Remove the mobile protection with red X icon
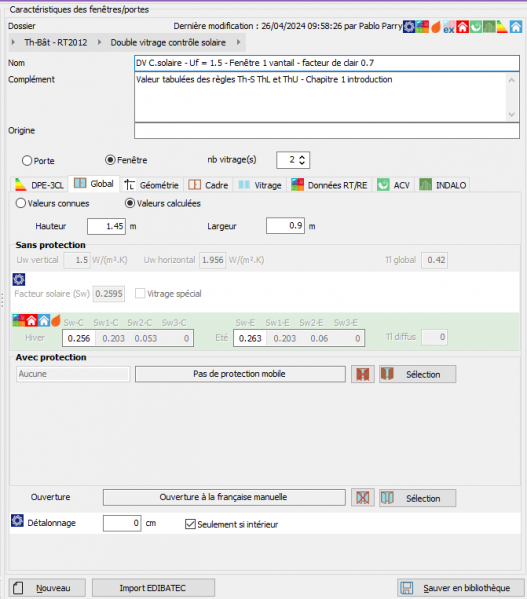This screenshot has width=527, height=599. (x=362, y=374)
